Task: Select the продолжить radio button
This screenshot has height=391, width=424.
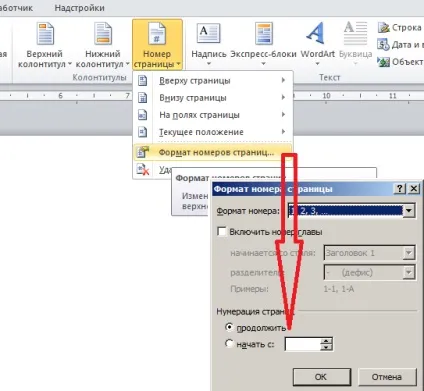Action: tap(229, 327)
